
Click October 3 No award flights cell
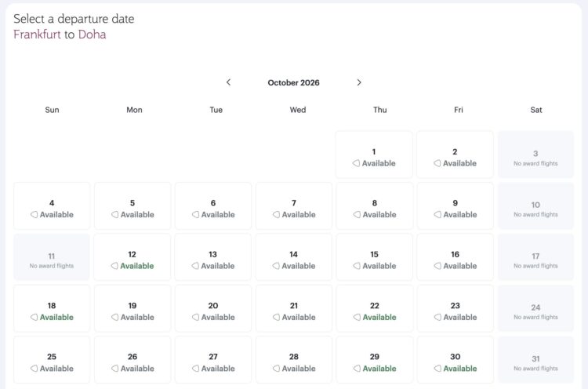coord(535,155)
